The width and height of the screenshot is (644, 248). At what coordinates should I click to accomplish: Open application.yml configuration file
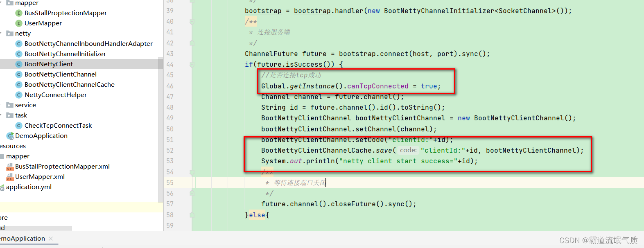tap(29, 187)
